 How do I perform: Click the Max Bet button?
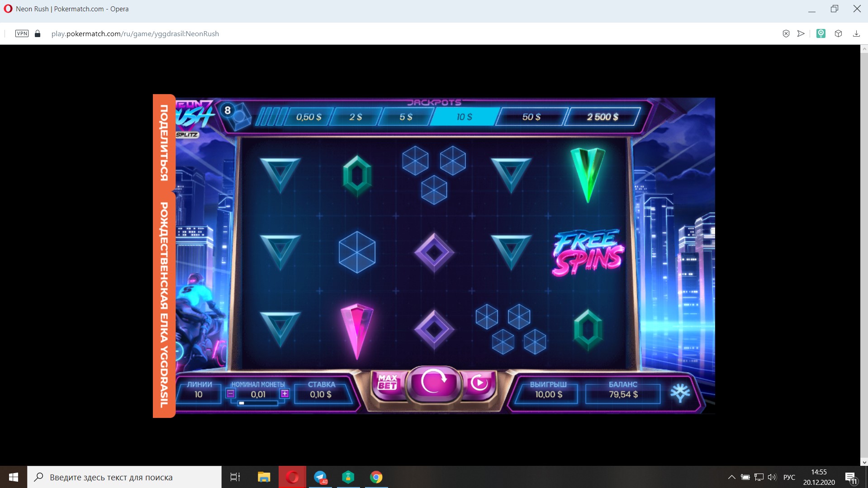point(388,383)
